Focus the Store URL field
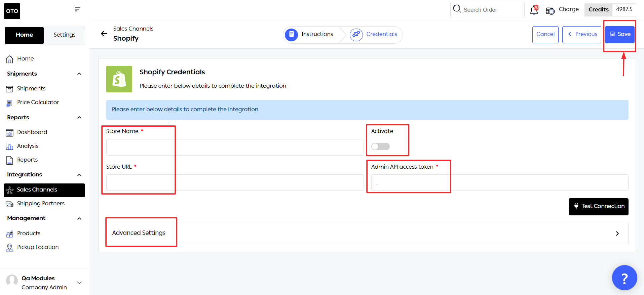The image size is (644, 295). [235, 183]
